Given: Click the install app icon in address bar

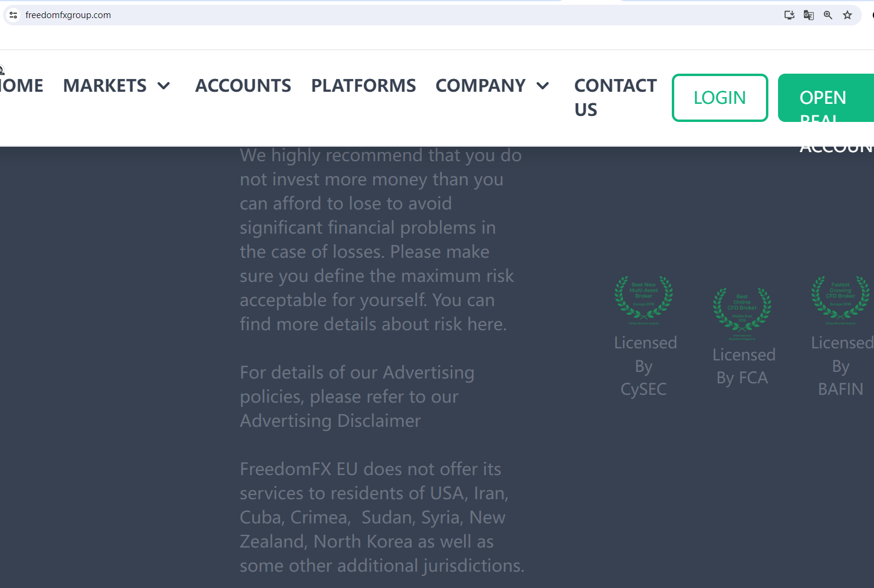Looking at the screenshot, I should click(789, 15).
